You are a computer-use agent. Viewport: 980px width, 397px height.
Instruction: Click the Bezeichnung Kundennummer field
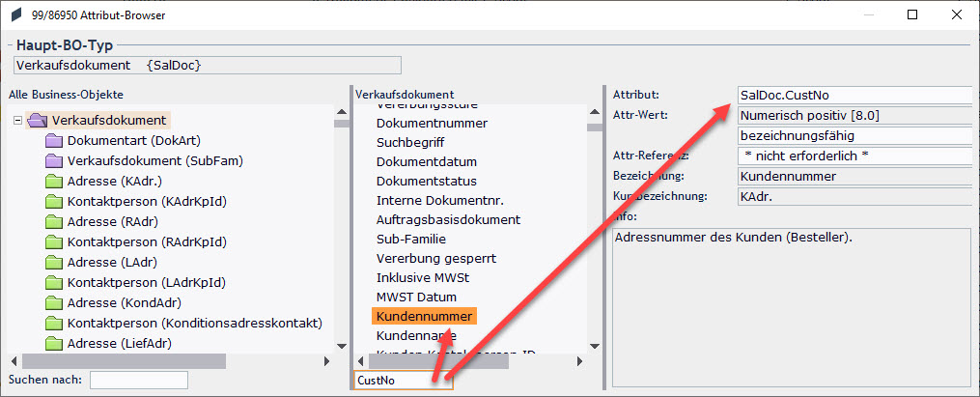(x=854, y=176)
